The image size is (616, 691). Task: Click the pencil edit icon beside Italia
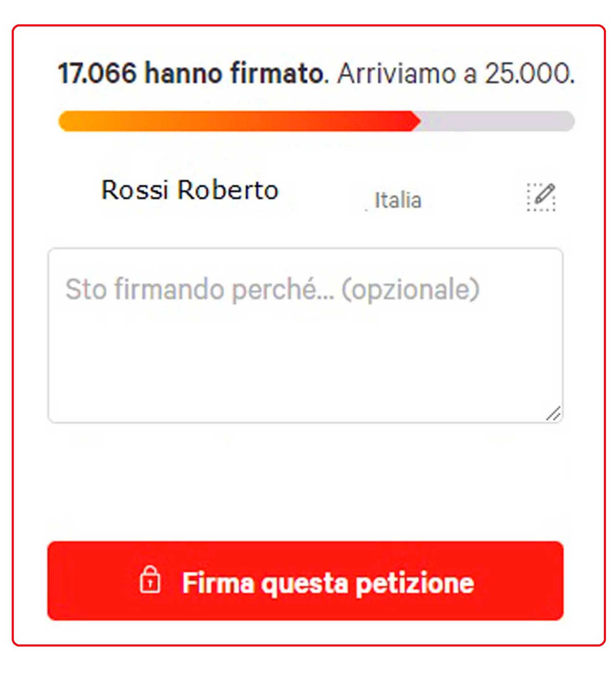(541, 196)
